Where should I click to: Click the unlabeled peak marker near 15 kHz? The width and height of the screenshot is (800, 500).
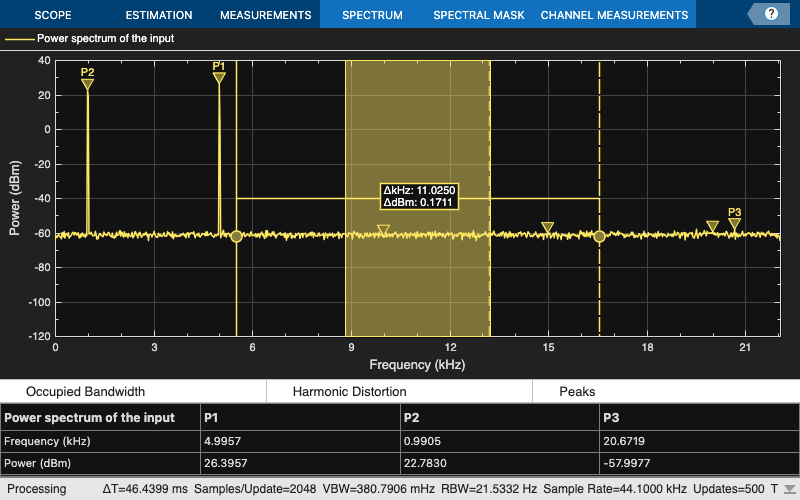point(547,227)
